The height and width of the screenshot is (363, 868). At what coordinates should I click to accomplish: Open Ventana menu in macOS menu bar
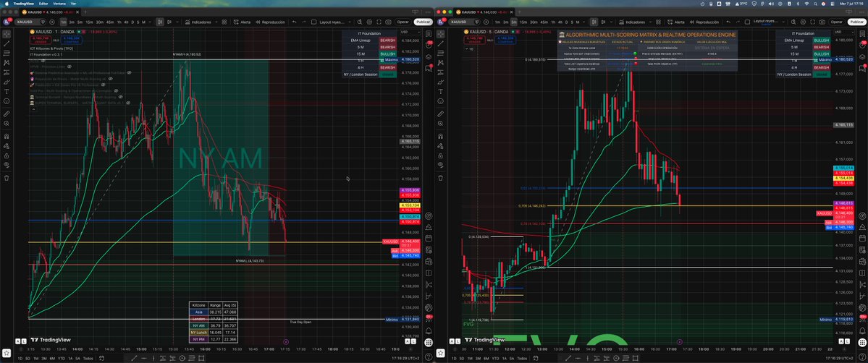tap(60, 4)
